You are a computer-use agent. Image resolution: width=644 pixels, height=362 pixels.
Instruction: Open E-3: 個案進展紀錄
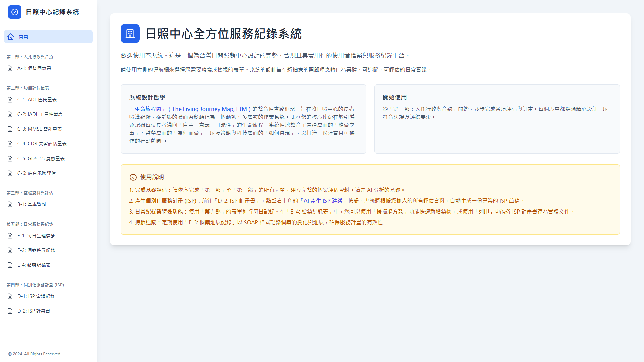pos(36,250)
